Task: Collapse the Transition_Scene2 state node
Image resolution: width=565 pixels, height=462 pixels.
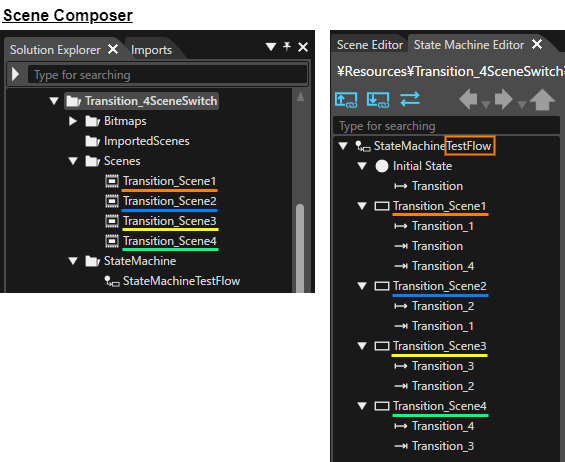Action: pyautogui.click(x=362, y=286)
